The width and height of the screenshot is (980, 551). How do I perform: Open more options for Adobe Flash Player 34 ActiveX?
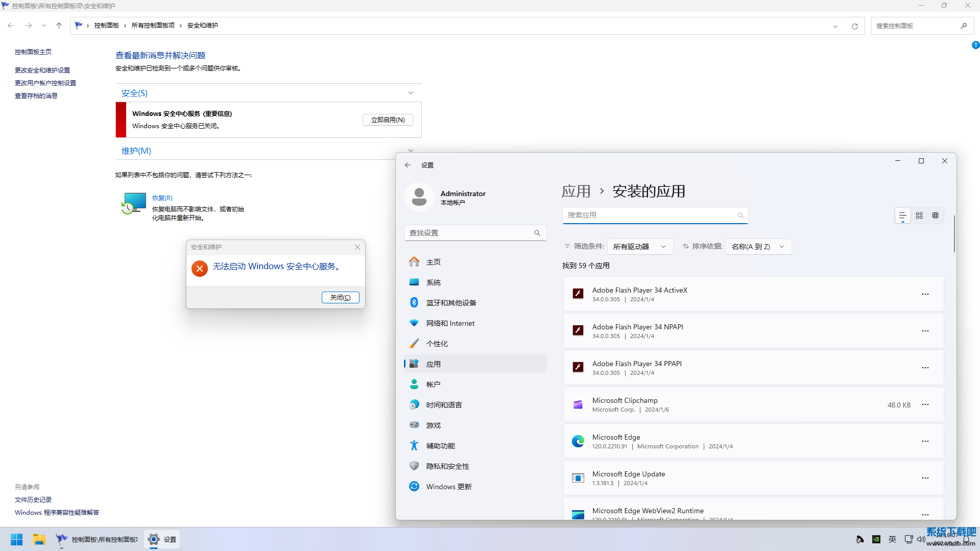tap(925, 294)
